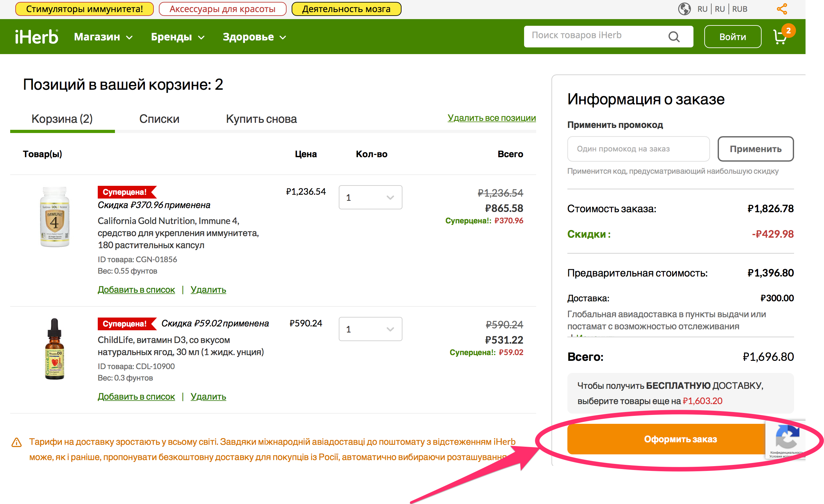Open Аксессуары для красоты promo link
The image size is (824, 504).
(222, 9)
